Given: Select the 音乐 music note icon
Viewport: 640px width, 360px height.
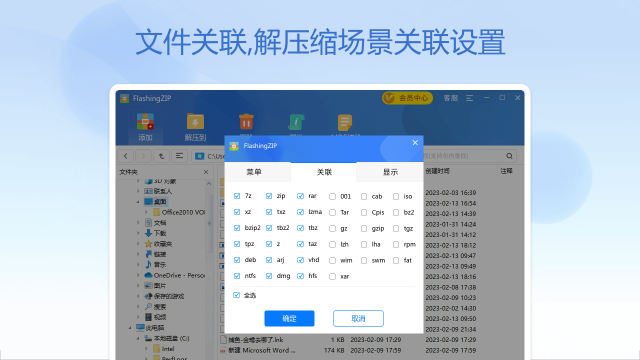Looking at the screenshot, I should pyautogui.click(x=149, y=264).
